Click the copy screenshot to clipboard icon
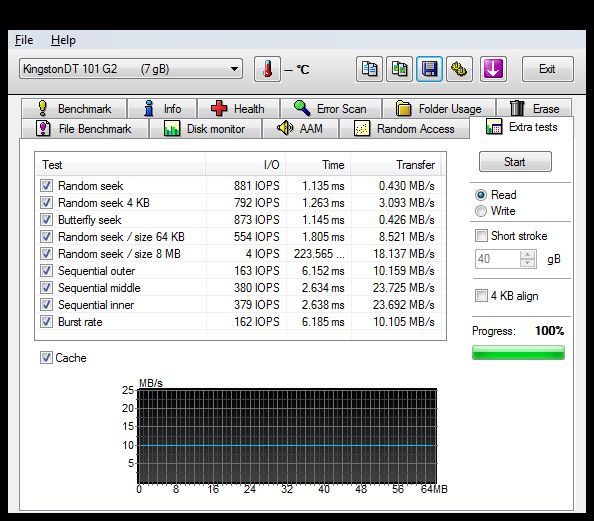The image size is (594, 521). click(x=399, y=69)
